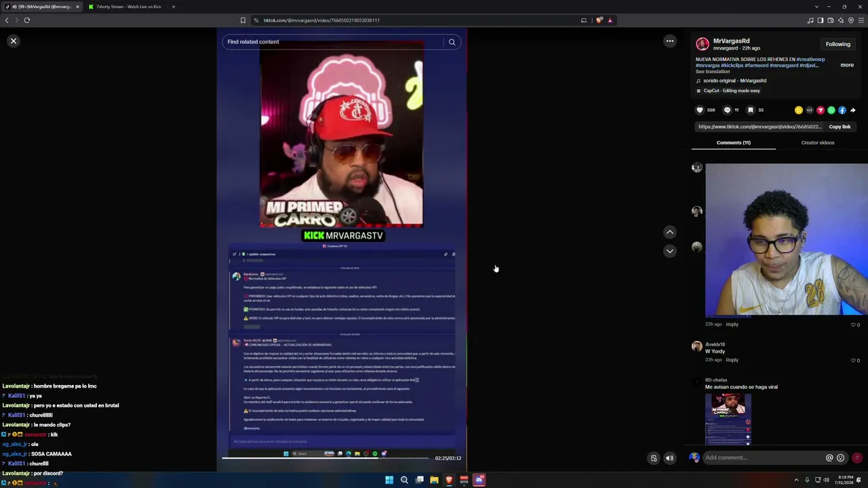Open Leo AI assistant icon

(x=841, y=20)
